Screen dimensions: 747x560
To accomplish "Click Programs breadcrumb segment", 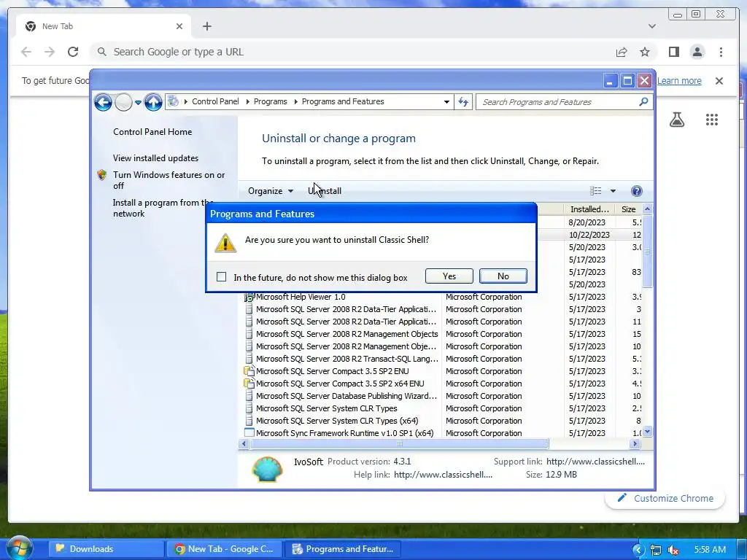I will [270, 101].
